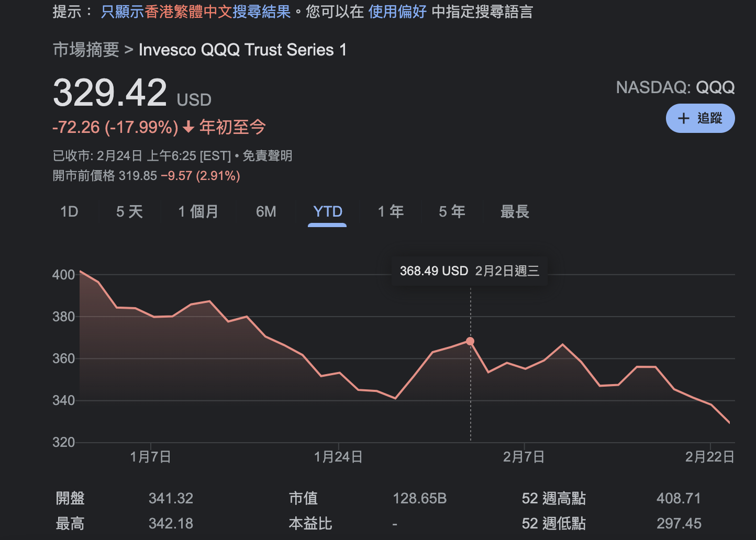Open the 5 年 range tab

click(x=452, y=212)
